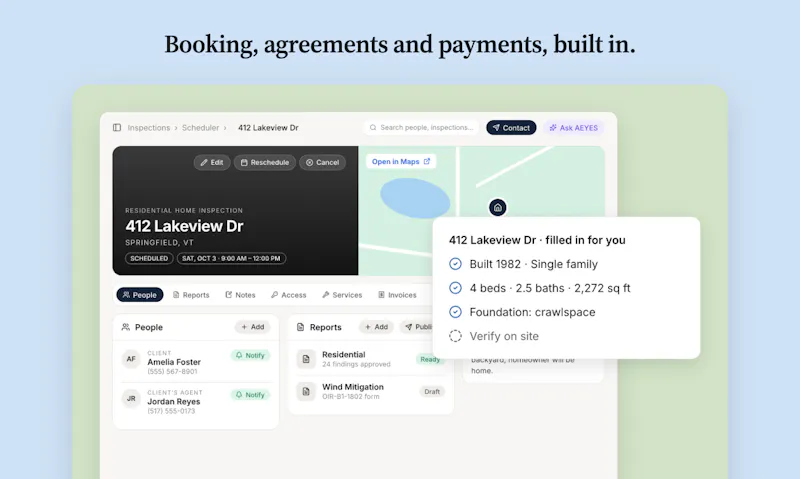
Task: Launch Ask AEYES assistant
Action: click(x=573, y=128)
